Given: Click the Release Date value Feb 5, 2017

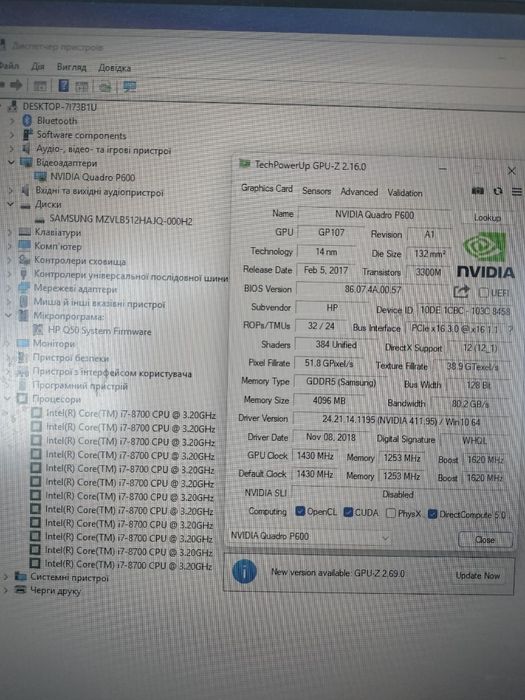Looking at the screenshot, I should 326,270.
